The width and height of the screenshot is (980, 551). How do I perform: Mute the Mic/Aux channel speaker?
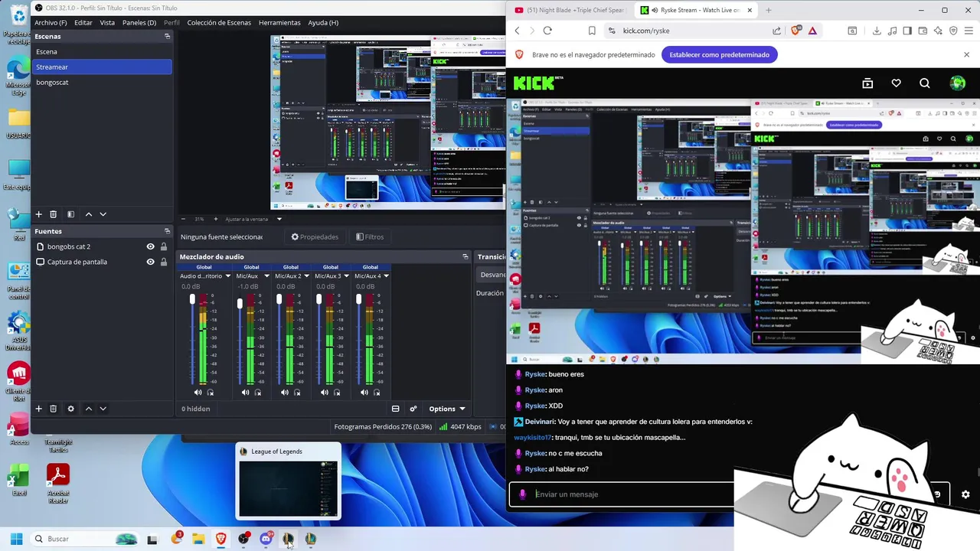245,393
